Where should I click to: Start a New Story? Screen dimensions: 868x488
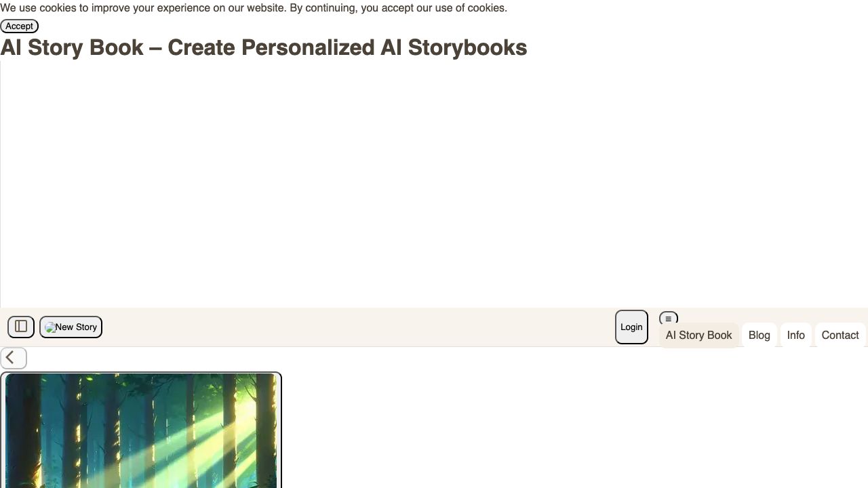point(76,327)
